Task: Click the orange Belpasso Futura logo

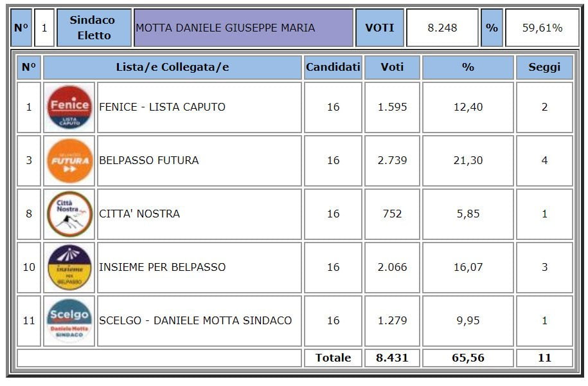Action: click(x=69, y=160)
